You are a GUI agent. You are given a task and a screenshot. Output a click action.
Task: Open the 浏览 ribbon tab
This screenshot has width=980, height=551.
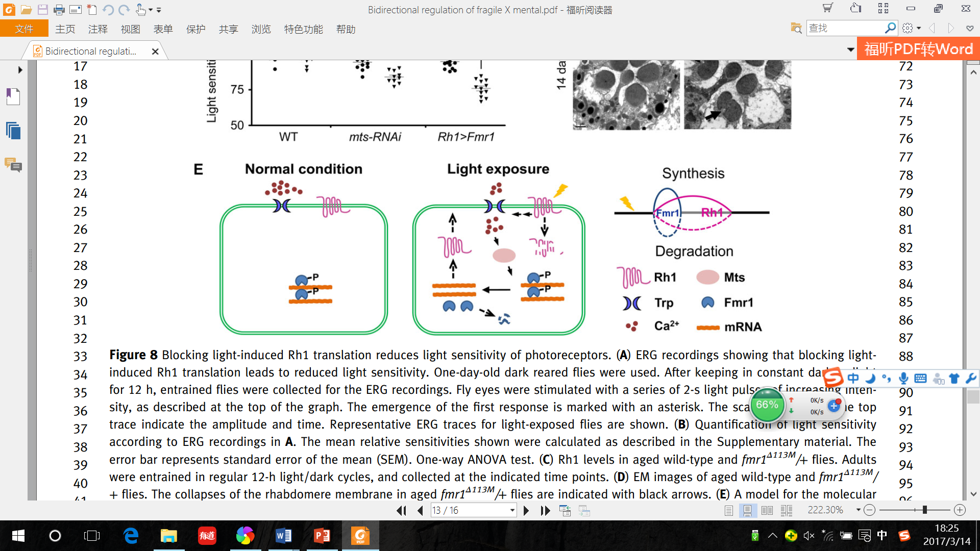(x=261, y=29)
